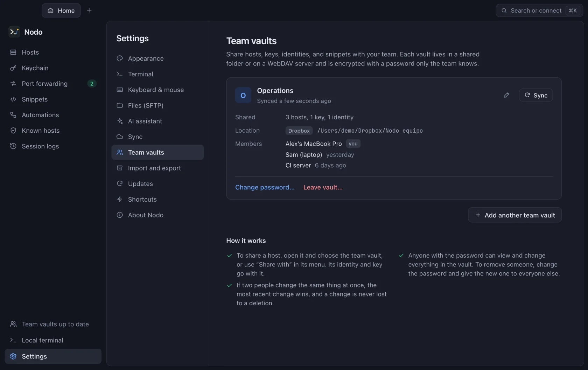This screenshot has height=370, width=588.
Task: Go to Files (SFTP) settings
Action: [x=157, y=105]
